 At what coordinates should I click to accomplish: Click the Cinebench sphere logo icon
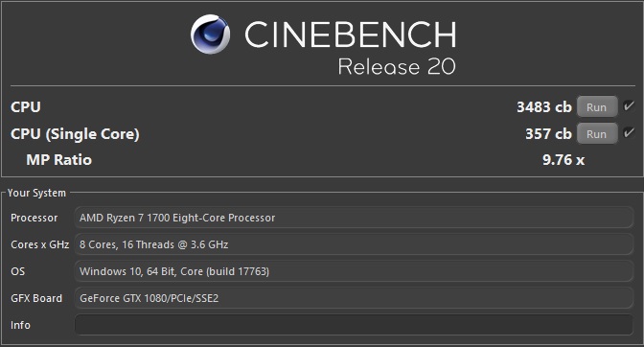click(210, 35)
